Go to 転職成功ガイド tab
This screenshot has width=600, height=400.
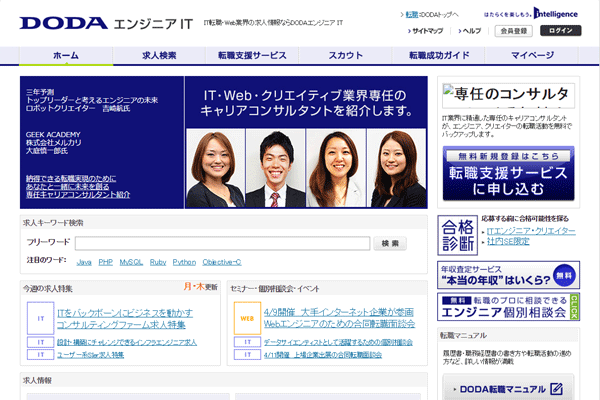point(439,56)
